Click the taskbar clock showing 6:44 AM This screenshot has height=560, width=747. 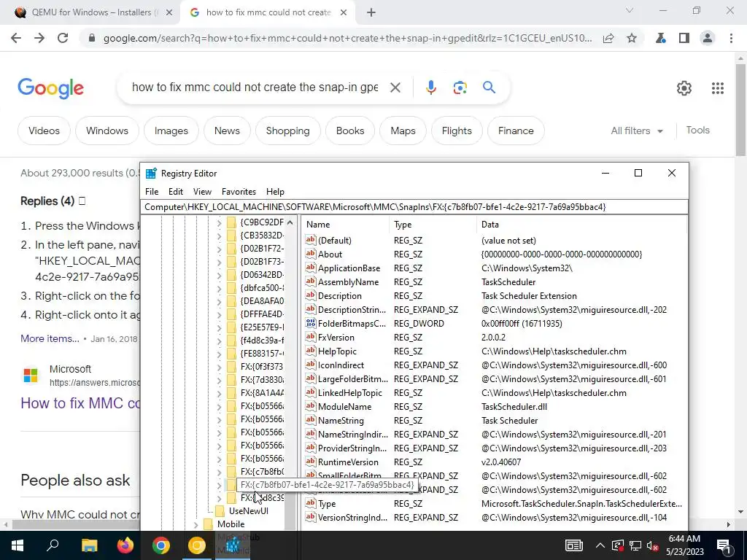coord(684,545)
